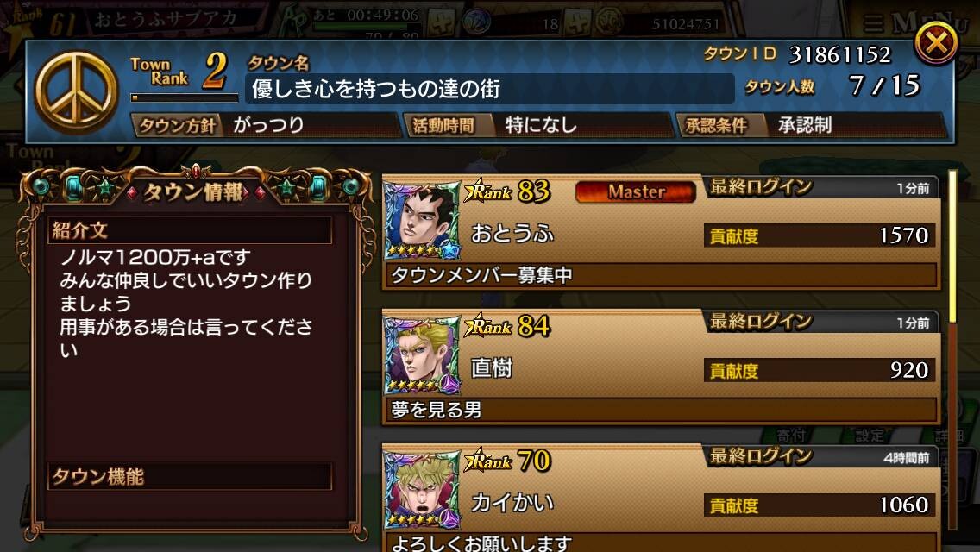Tap the Town Rank progress bar
The image size is (980, 552).
tap(185, 97)
